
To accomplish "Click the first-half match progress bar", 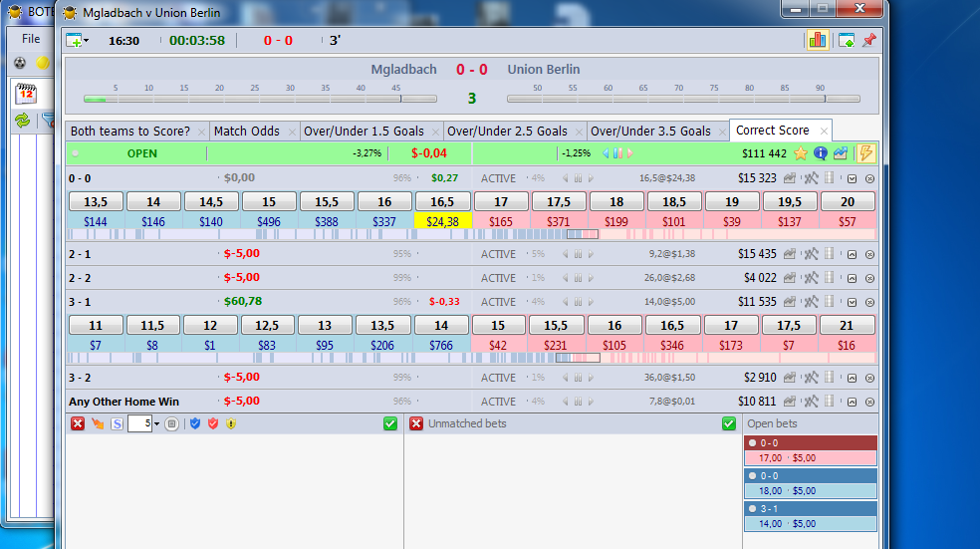I will 260,99.
